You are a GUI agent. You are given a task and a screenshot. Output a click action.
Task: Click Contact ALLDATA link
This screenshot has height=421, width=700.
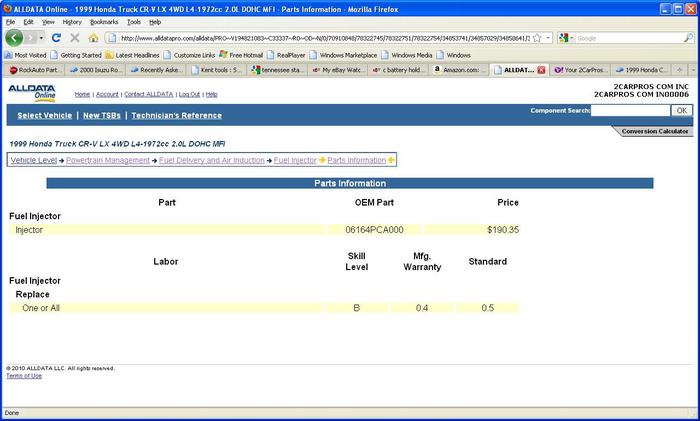148,94
